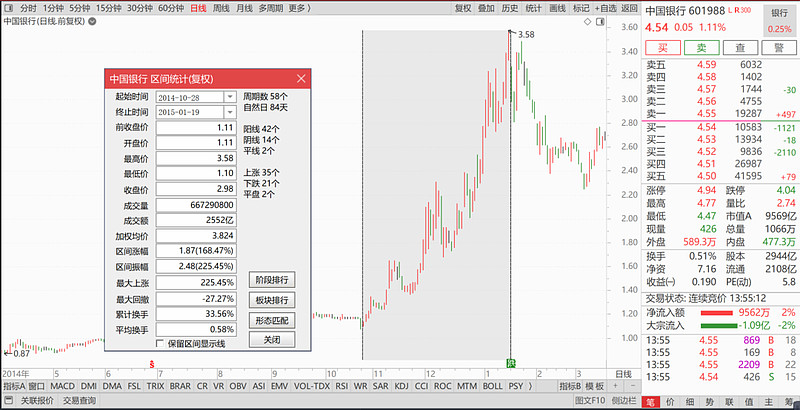
Task: Close the 区间统计 dialog with 关闭
Action: coord(272,340)
